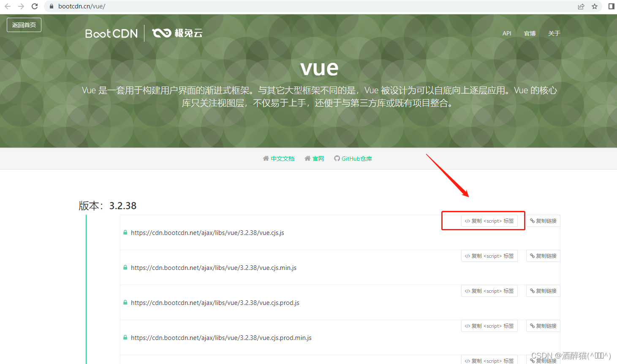Click the browser sidebar panel icon
The height and width of the screenshot is (364, 617).
(611, 6)
